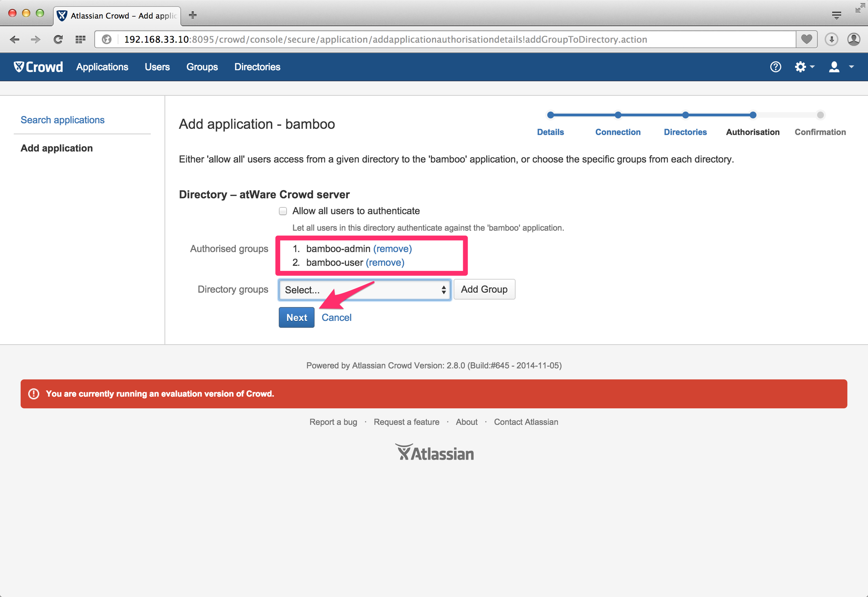Cancel adding the application
The height and width of the screenshot is (597, 868).
(x=336, y=317)
